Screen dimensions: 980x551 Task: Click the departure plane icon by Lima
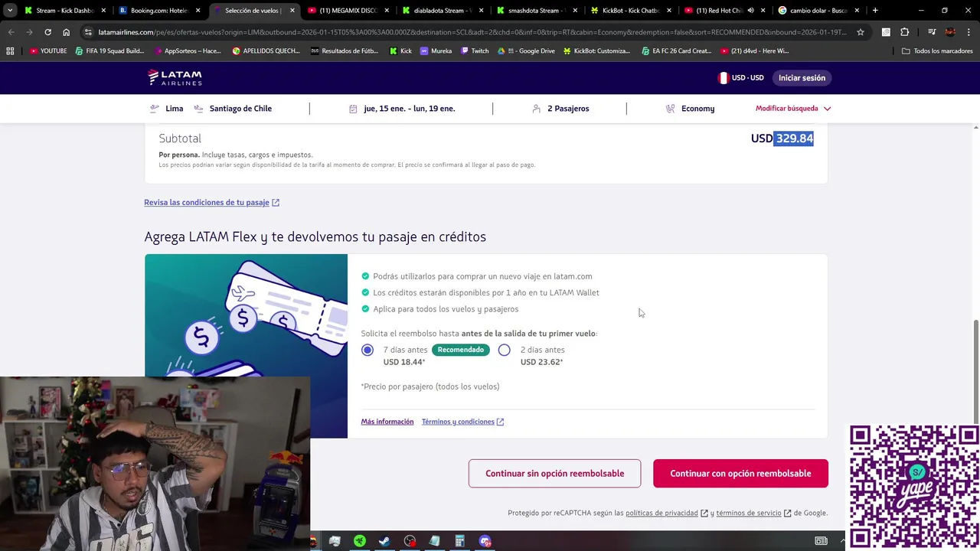point(155,109)
